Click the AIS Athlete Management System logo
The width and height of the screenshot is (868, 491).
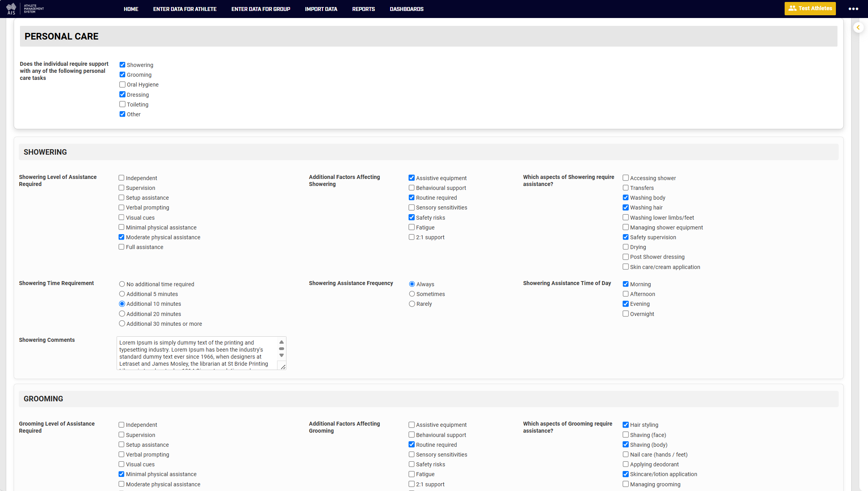pos(25,9)
